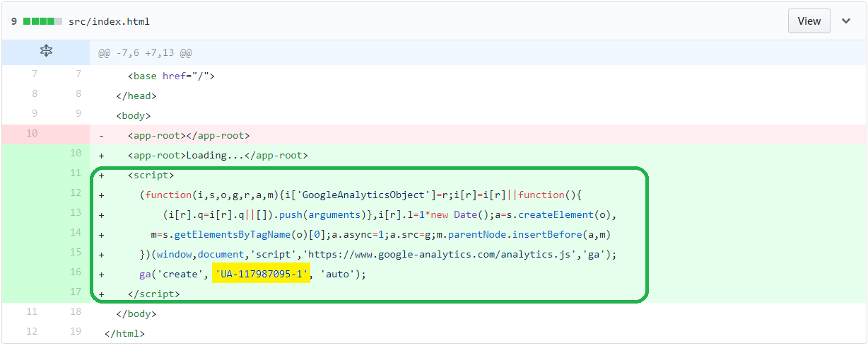
Task: Select added line number 15
Action: 76,252
